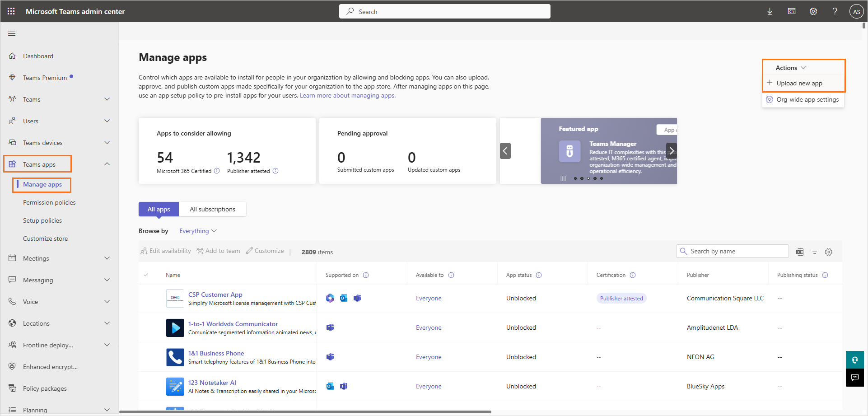Viewport: 868px width, 416px height.
Task: Expand the Teams devices section
Action: click(107, 143)
